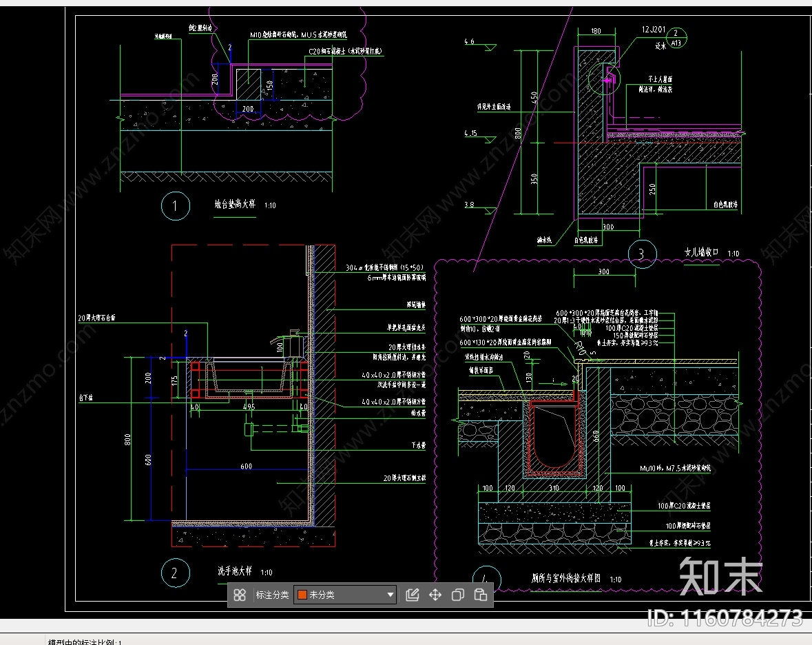Click the 台下盆 annotation label
812x645 pixels.
tap(86, 398)
